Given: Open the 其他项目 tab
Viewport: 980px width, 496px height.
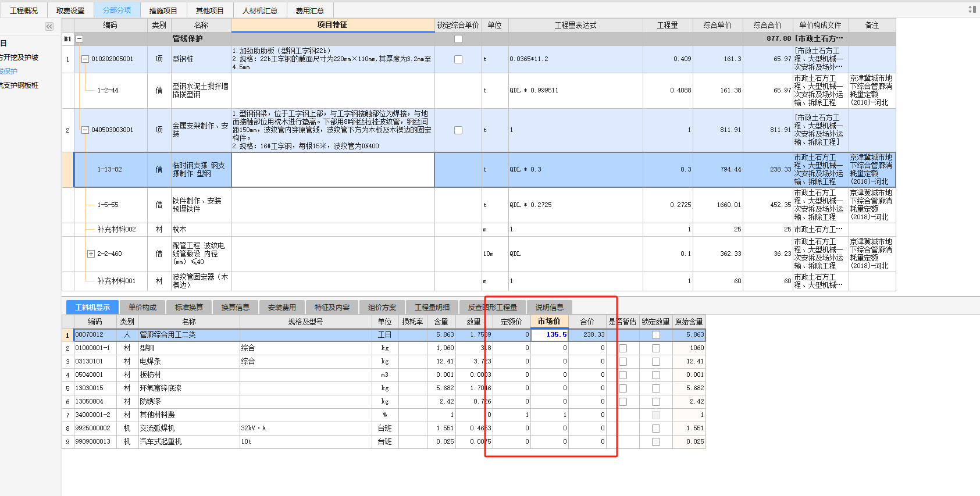Looking at the screenshot, I should [x=210, y=10].
